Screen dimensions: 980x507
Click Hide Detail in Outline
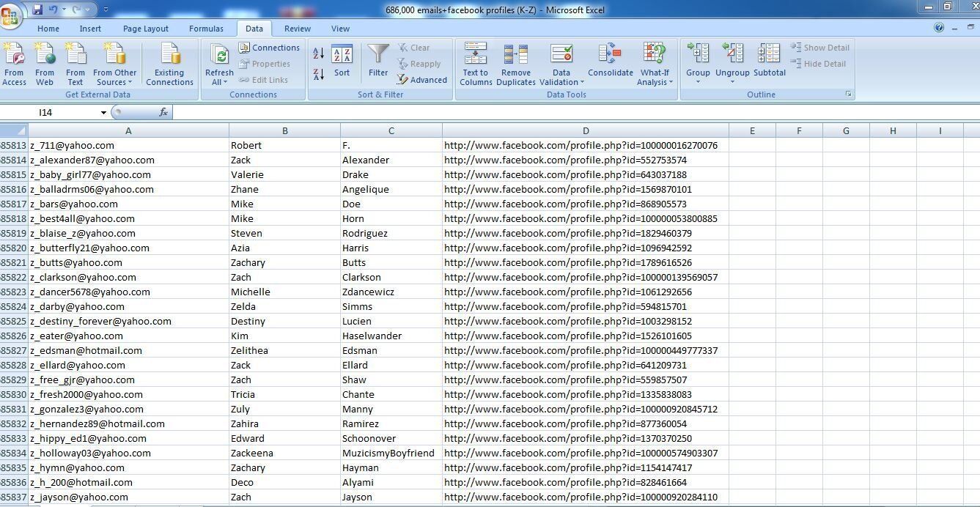coord(818,64)
